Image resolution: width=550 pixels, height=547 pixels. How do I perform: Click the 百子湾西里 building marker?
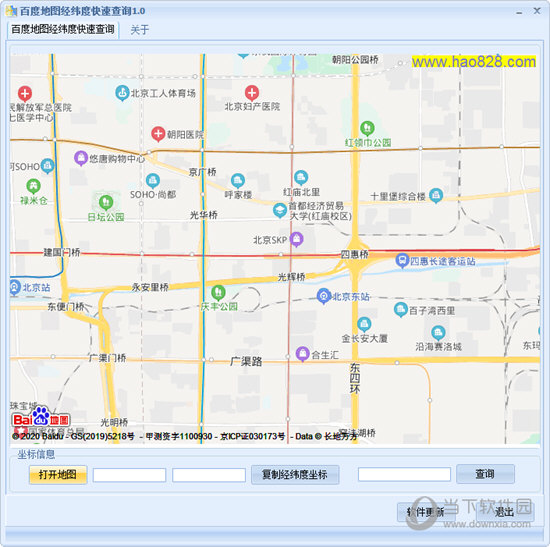(400, 310)
